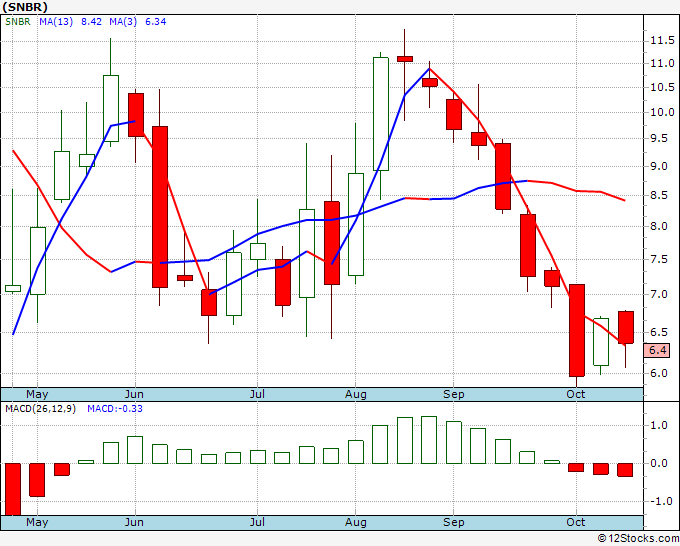Screen dimensions: 680x546
Task: Click the last red candlestick at chart's right end
Action: 626,327
